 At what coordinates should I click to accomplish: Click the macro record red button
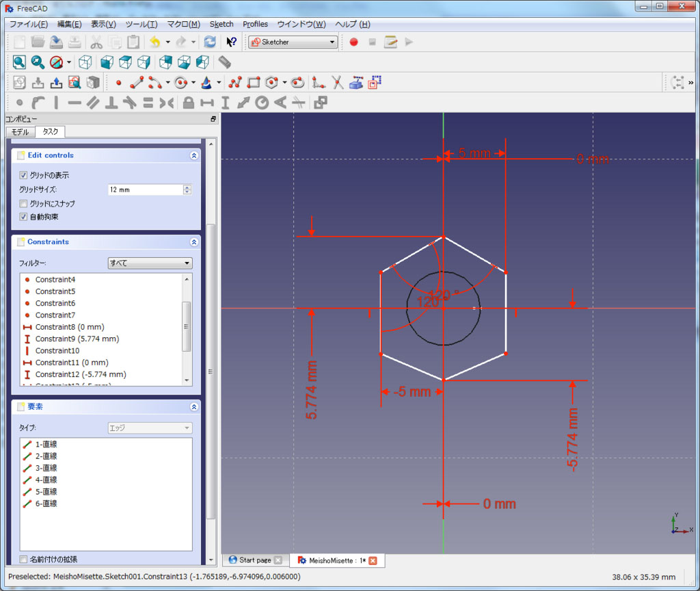point(353,42)
